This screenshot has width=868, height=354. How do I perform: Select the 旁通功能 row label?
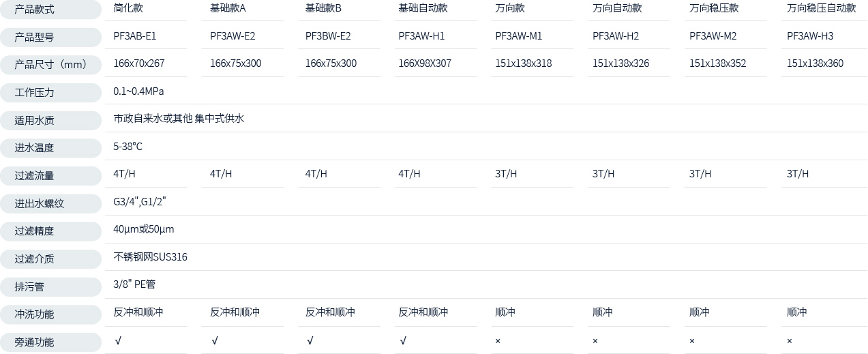35,342
